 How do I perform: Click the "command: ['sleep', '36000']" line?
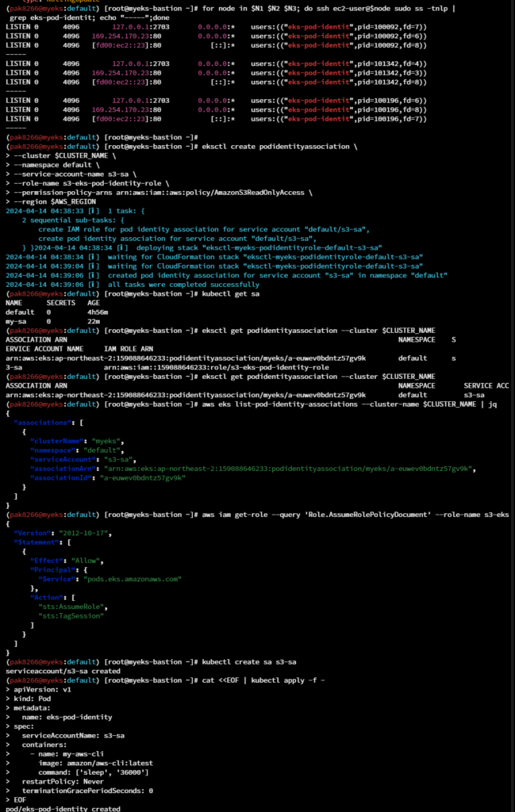(x=94, y=772)
